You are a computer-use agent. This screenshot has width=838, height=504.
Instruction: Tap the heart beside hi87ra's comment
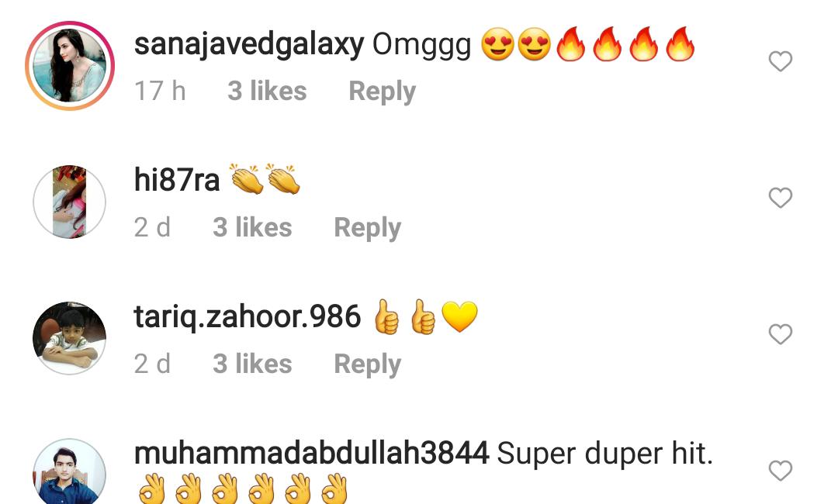[781, 198]
